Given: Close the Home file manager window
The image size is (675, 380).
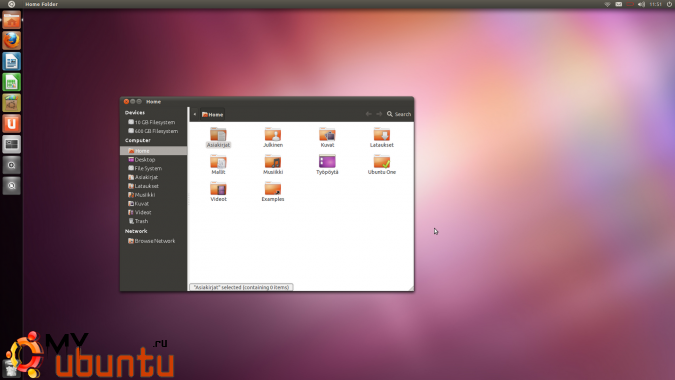Looking at the screenshot, I should [126, 102].
